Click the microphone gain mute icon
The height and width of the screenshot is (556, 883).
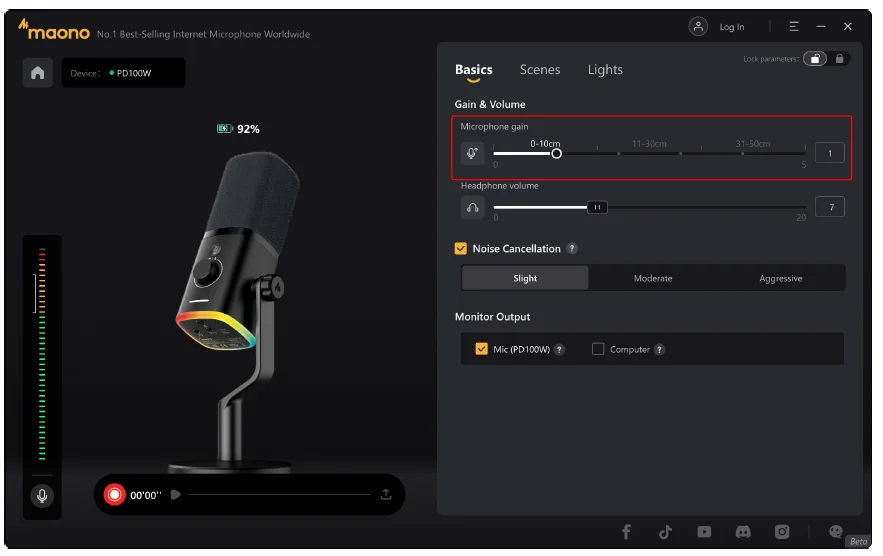[472, 153]
